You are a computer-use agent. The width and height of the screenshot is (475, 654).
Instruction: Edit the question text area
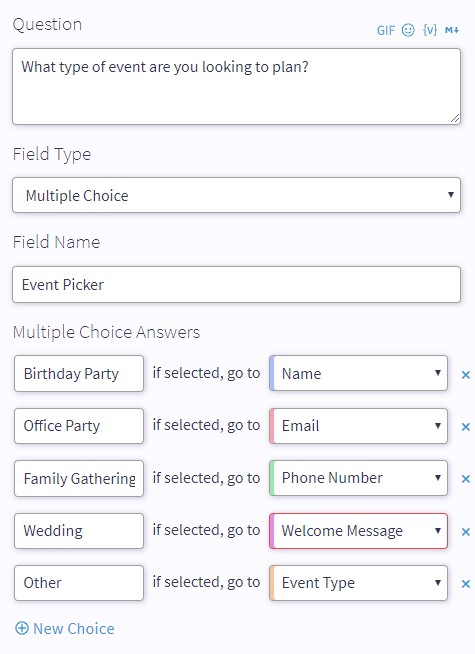coord(236,86)
